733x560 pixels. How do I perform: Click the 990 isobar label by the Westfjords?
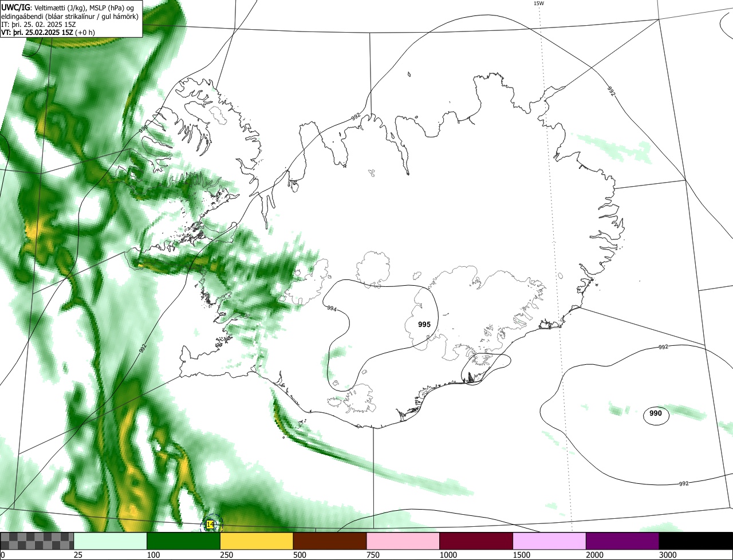(x=143, y=129)
